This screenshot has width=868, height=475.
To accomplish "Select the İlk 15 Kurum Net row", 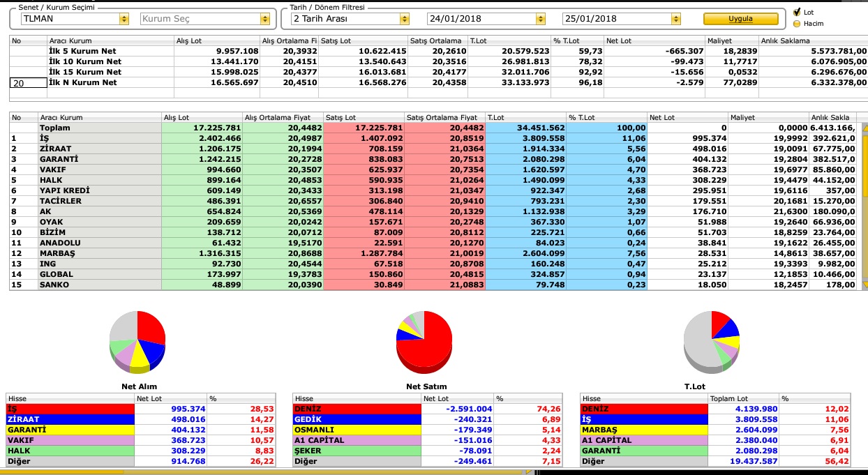I will pyautogui.click(x=438, y=72).
